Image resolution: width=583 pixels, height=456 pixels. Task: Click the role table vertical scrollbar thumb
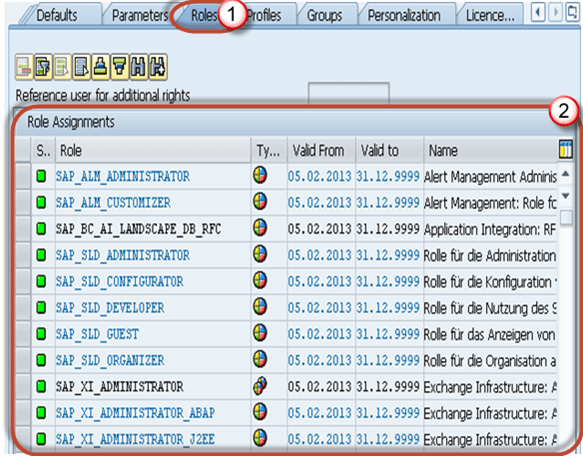[566, 217]
